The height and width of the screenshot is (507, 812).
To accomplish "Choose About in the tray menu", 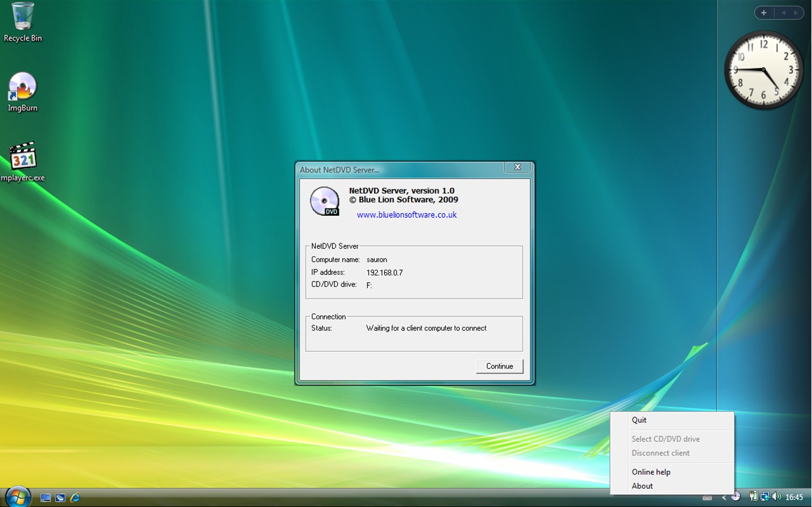I will click(x=672, y=486).
